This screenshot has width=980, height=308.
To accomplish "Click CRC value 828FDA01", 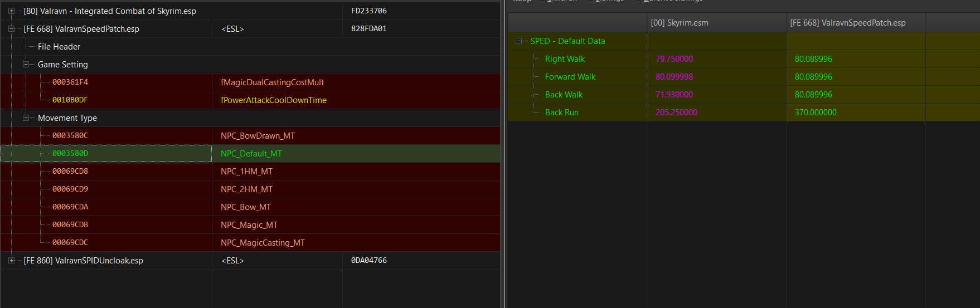I will point(369,29).
